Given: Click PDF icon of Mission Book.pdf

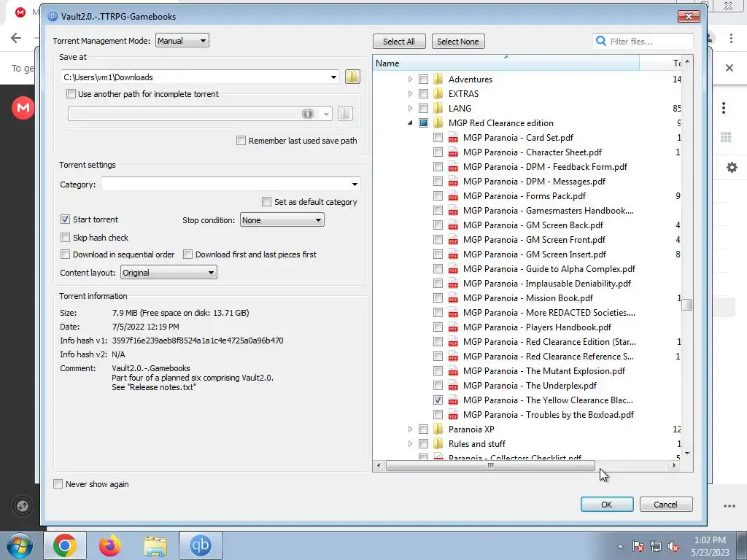Looking at the screenshot, I should tap(452, 298).
